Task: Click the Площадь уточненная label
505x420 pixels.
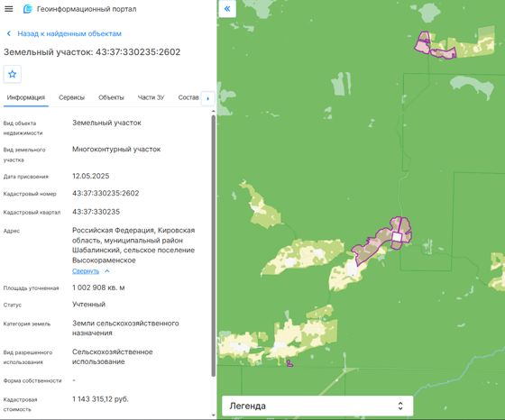Action: (x=31, y=288)
